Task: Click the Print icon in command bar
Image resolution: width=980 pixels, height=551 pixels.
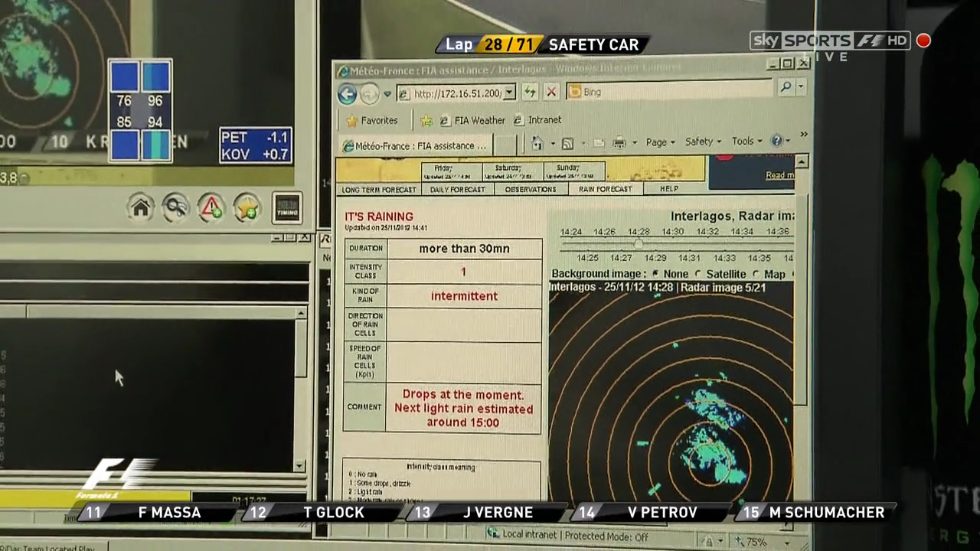Action: coord(619,142)
